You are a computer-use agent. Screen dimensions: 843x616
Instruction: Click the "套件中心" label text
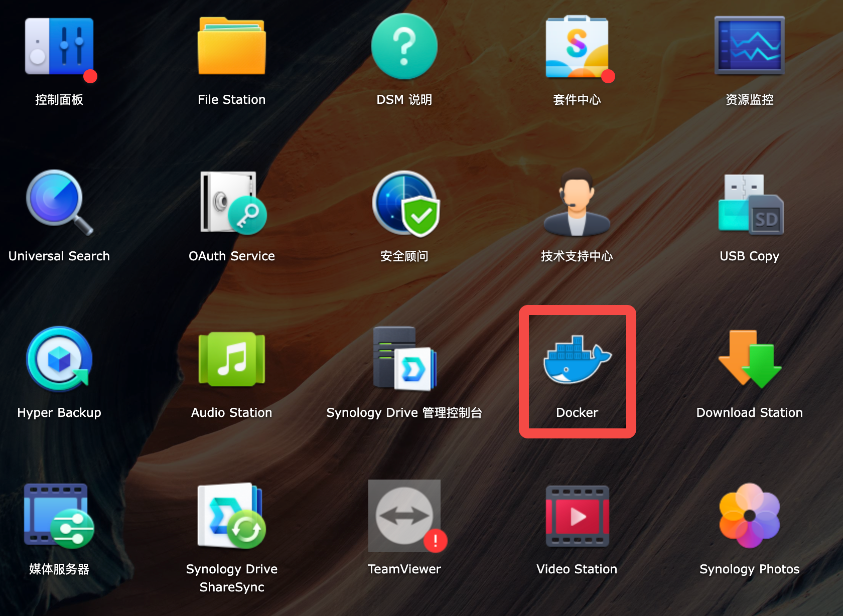(577, 99)
